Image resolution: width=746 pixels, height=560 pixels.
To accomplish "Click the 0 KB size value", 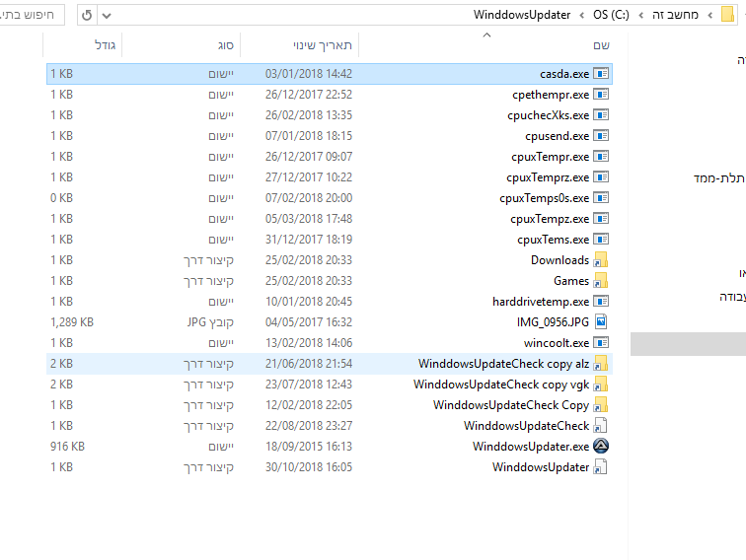I will click(x=61, y=198).
